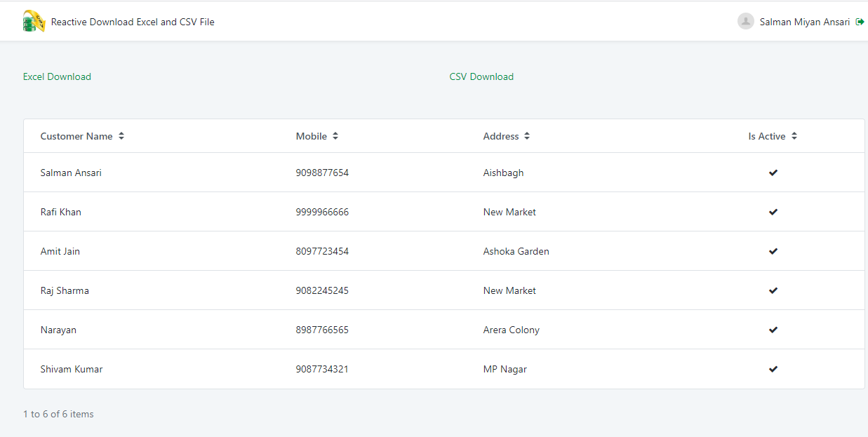Click the active status mark for Narayan

(x=773, y=330)
